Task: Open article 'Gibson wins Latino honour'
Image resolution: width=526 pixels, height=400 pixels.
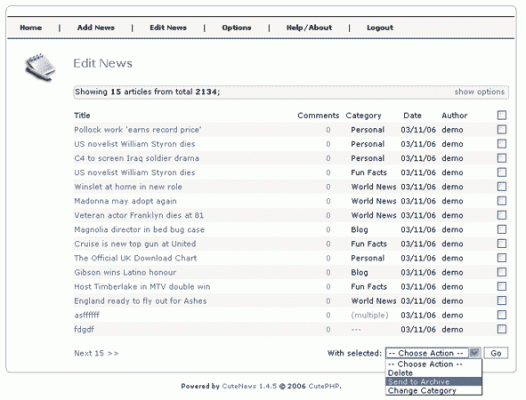Action: click(x=125, y=272)
